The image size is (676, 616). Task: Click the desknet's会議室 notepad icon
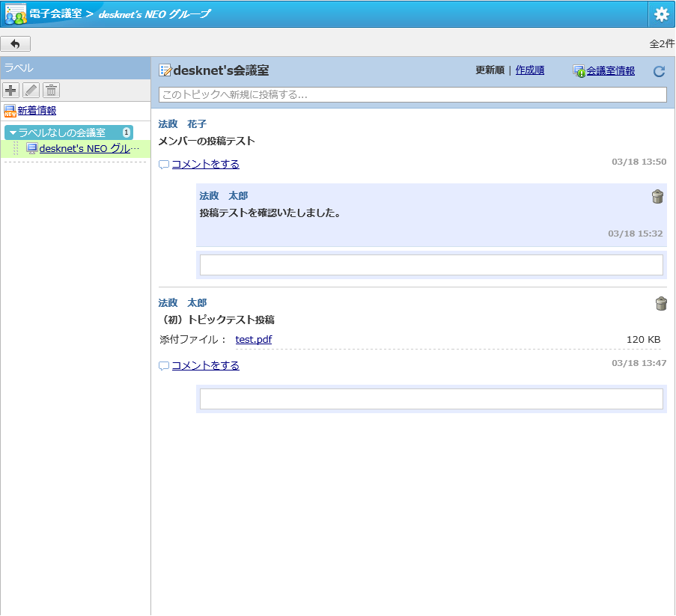coord(165,70)
